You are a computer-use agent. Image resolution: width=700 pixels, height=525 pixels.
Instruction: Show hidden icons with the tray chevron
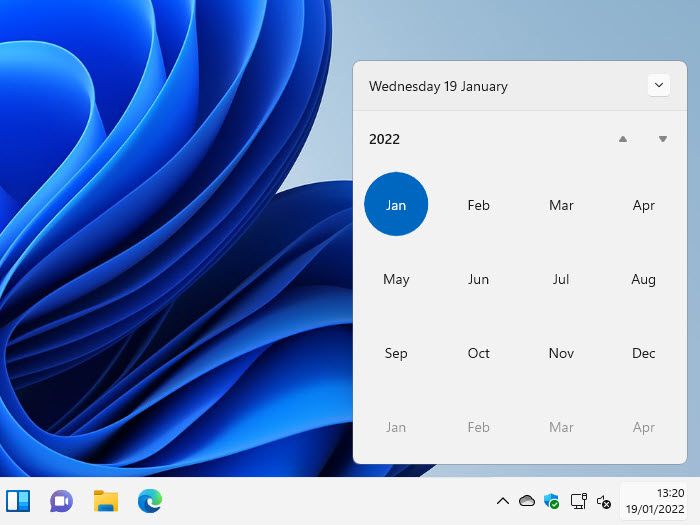click(502, 501)
